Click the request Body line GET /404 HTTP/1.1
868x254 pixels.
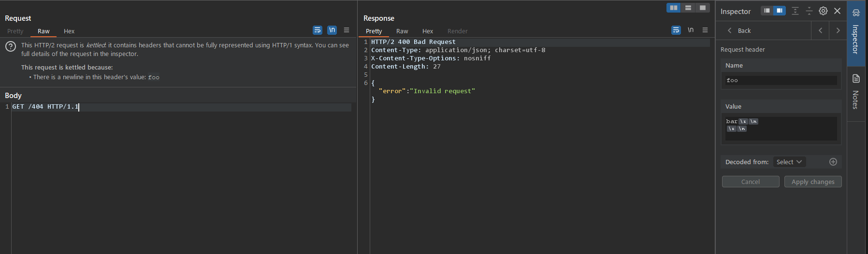click(45, 107)
